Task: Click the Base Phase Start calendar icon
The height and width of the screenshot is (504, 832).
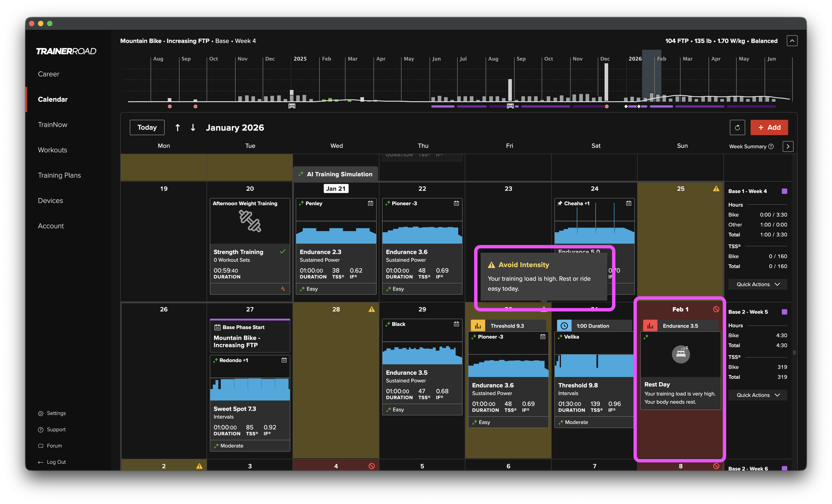Action: [x=217, y=327]
